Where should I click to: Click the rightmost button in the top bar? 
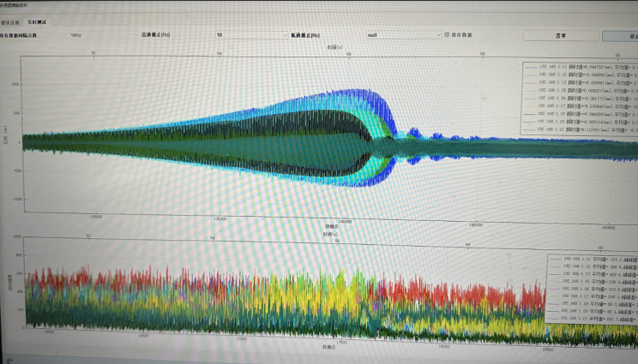coord(620,36)
